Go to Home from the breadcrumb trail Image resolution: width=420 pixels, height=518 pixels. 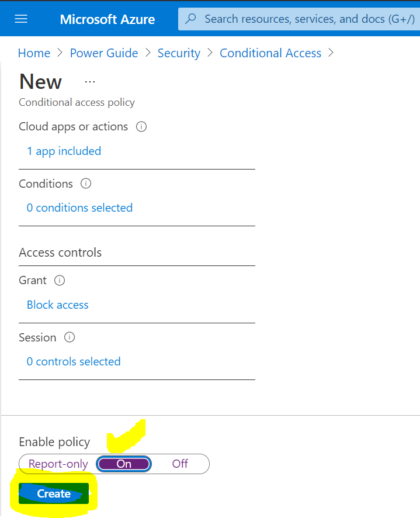[34, 53]
